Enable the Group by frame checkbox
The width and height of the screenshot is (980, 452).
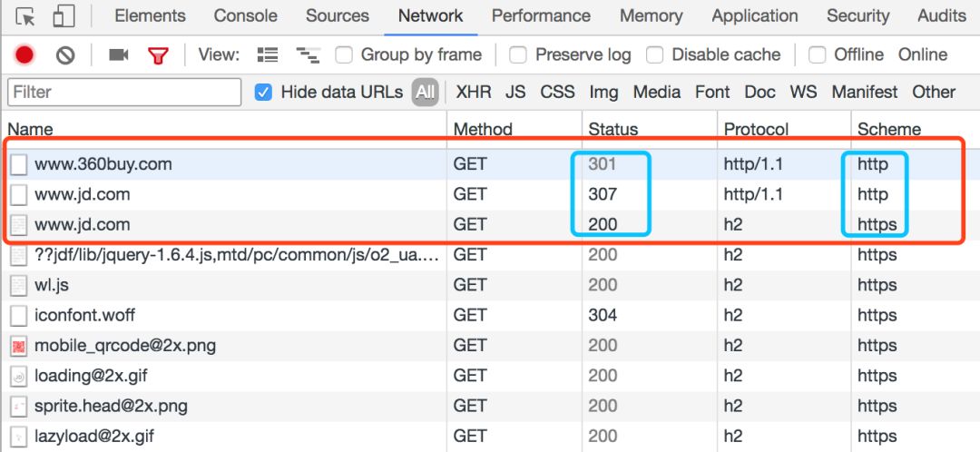[344, 55]
